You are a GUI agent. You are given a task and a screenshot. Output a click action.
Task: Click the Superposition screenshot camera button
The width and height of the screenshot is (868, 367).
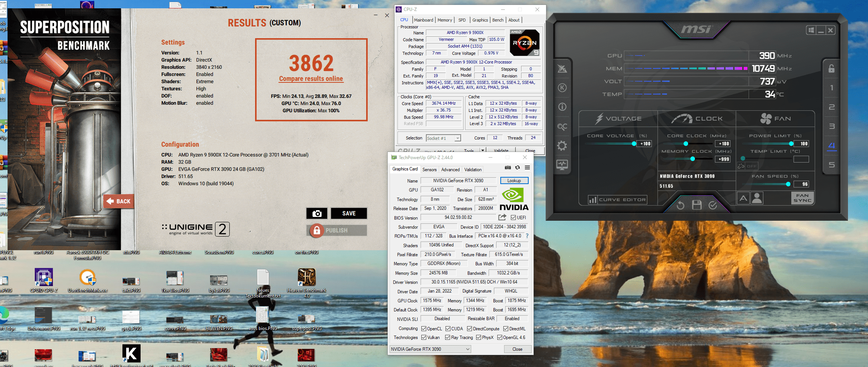[x=317, y=214]
